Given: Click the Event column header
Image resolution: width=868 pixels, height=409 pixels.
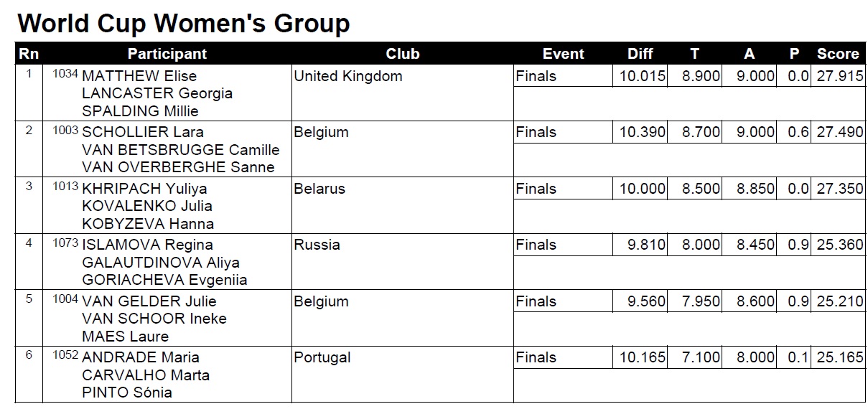Looking at the screenshot, I should click(563, 54).
